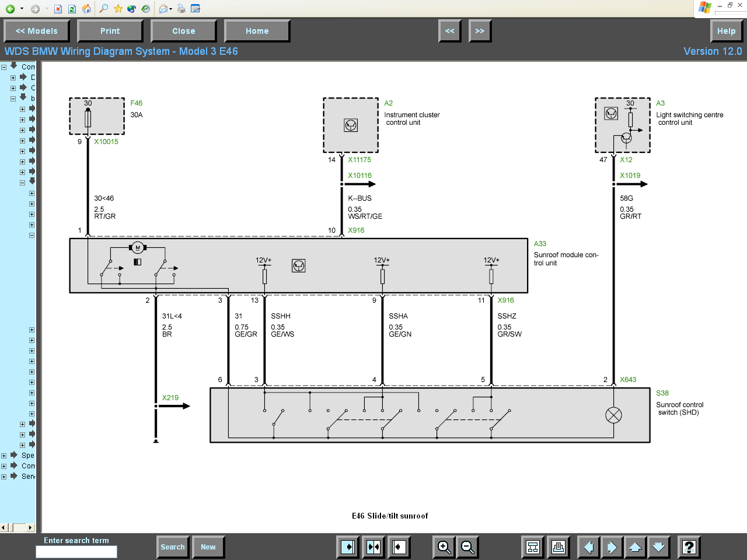This screenshot has width=747, height=560.
Task: Click the browser Home house icon
Action: click(x=86, y=9)
